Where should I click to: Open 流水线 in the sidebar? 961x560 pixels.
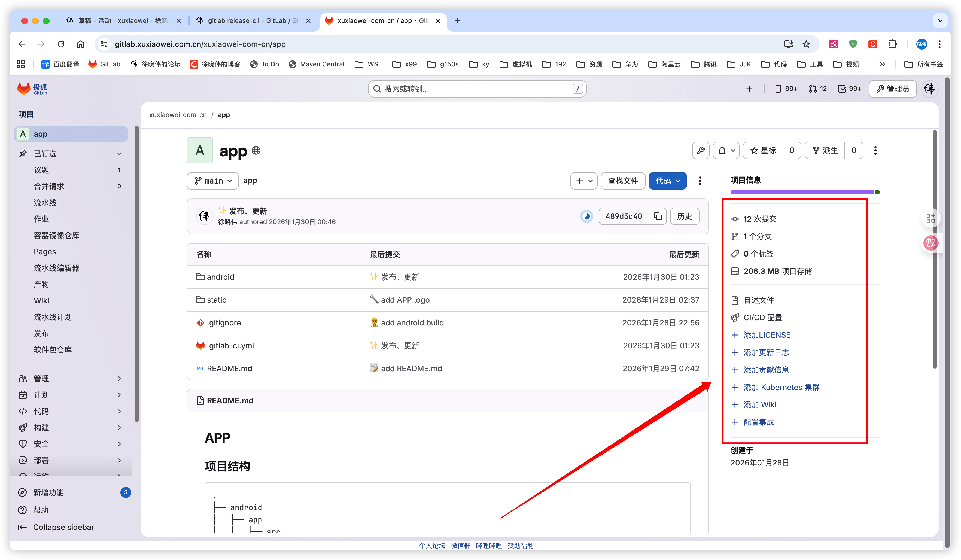coord(45,202)
